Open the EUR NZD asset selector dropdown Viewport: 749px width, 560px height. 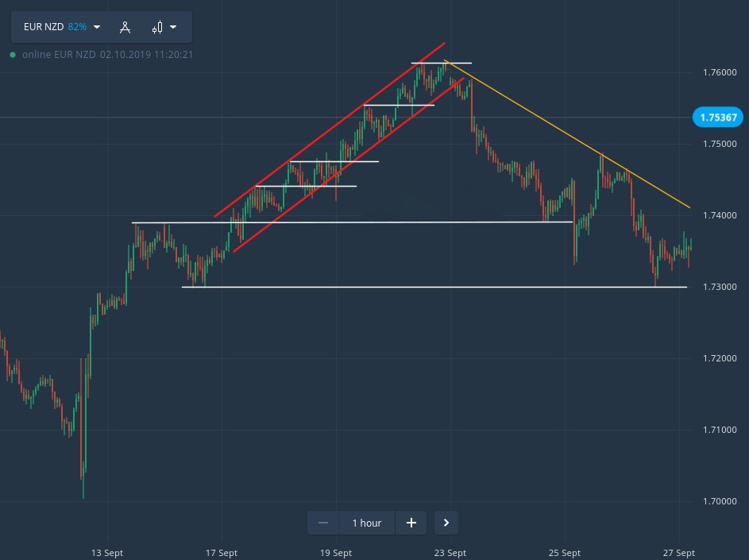[62, 27]
